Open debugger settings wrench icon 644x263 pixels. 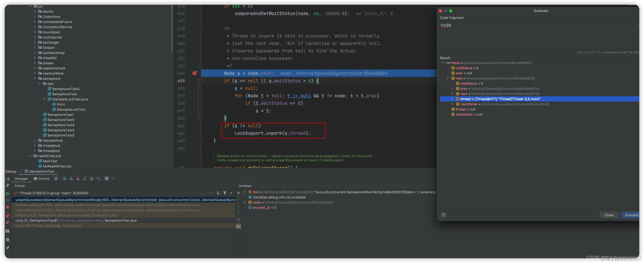click(x=8, y=185)
